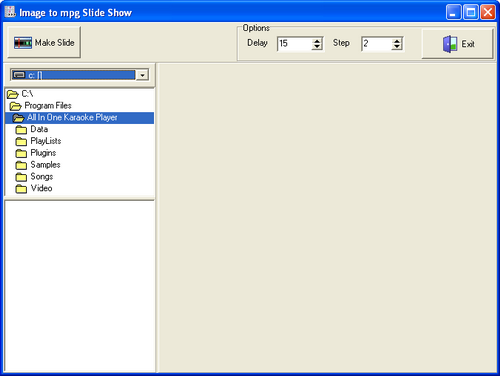Increase the Step value with the up arrow
500x376 pixels.
tap(397, 41)
